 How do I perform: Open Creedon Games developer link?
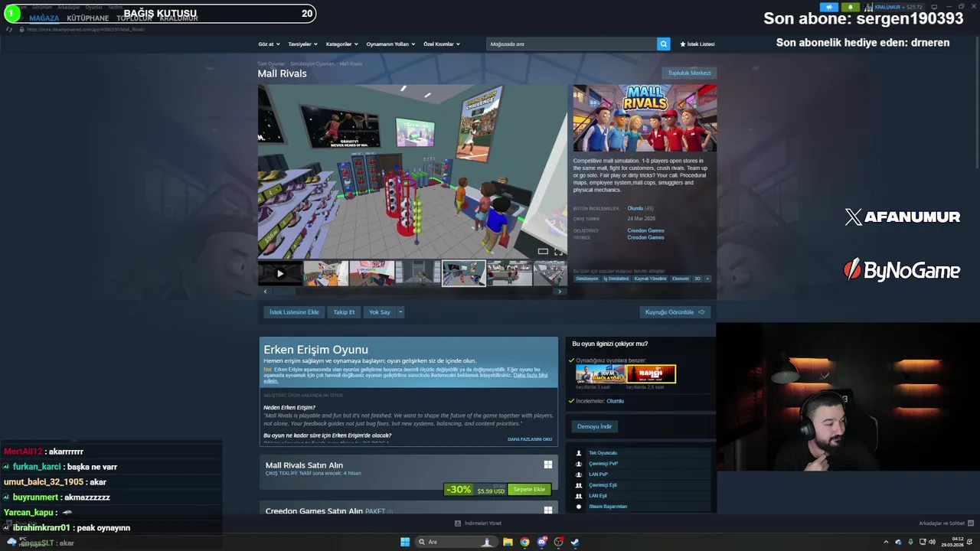645,230
